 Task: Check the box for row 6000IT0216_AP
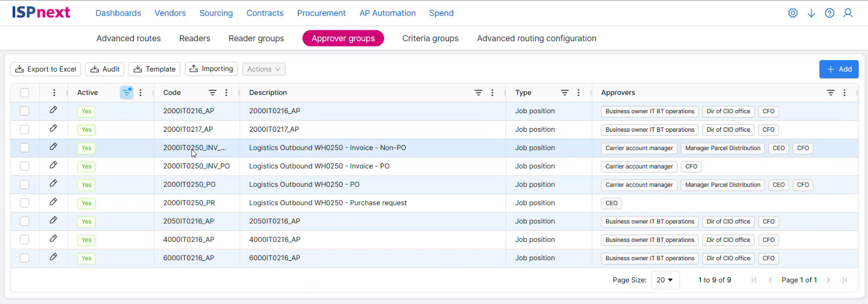click(x=25, y=258)
